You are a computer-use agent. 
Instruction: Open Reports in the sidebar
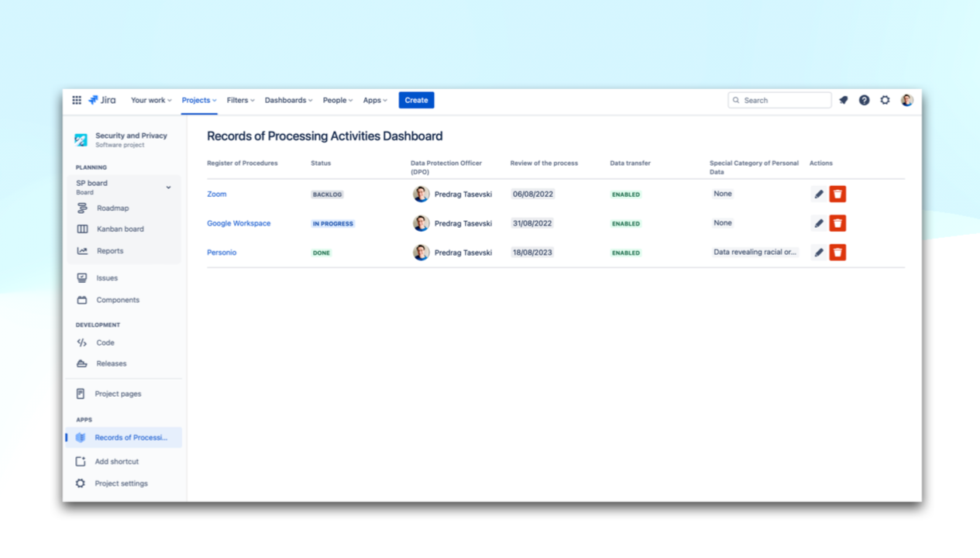[110, 251]
